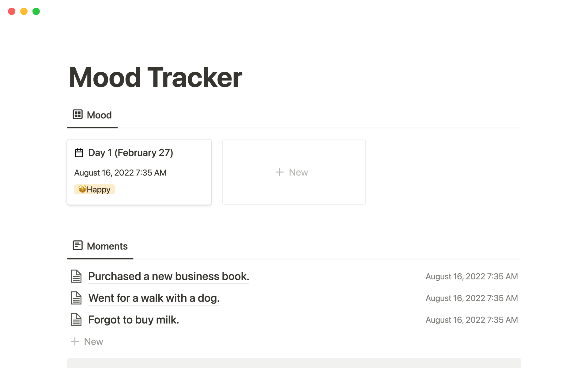588x368 pixels.
Task: Click the plus icon below Moments list
Action: [x=75, y=341]
